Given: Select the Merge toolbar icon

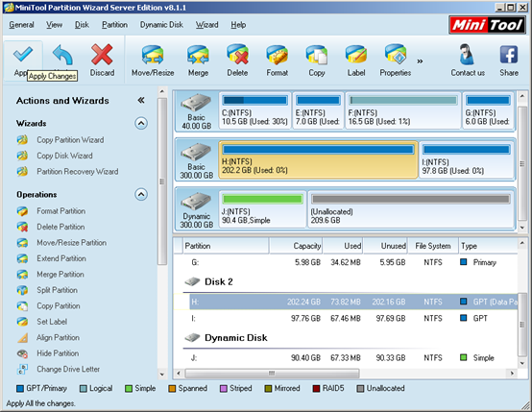Looking at the screenshot, I should [198, 55].
